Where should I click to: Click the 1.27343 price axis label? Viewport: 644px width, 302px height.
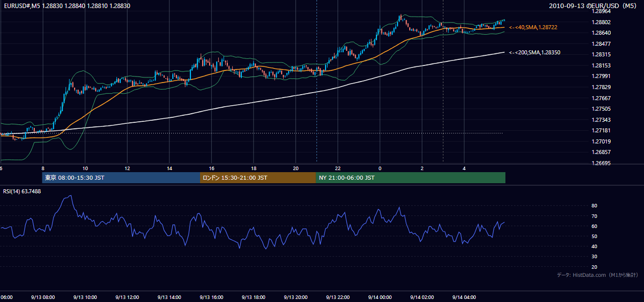pos(601,120)
